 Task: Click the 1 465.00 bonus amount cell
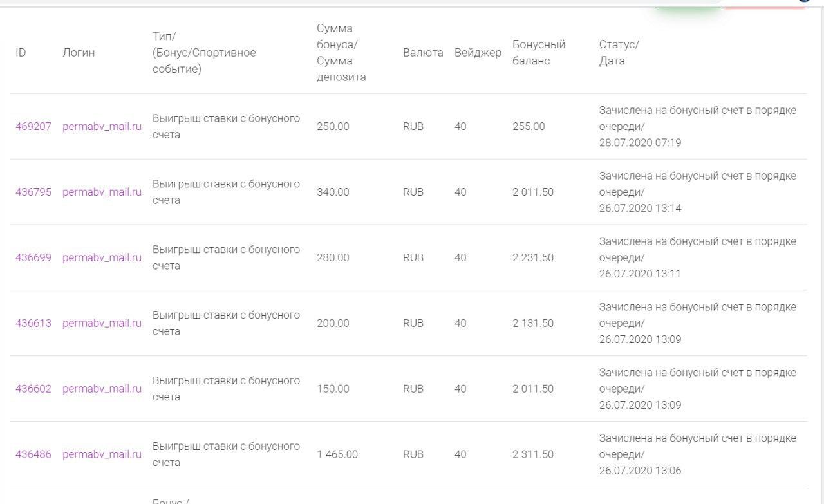pyautogui.click(x=337, y=455)
